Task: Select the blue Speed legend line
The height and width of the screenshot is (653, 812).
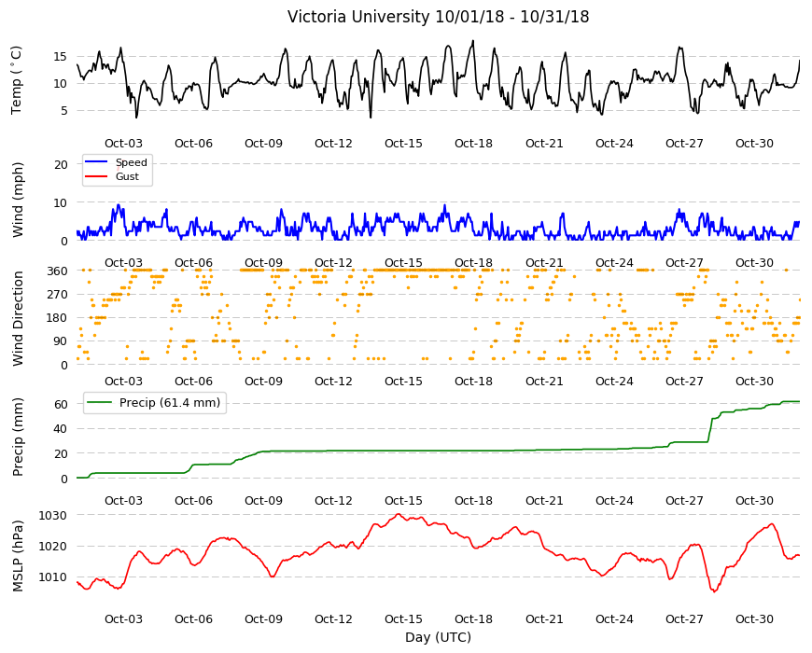Action: tap(96, 162)
